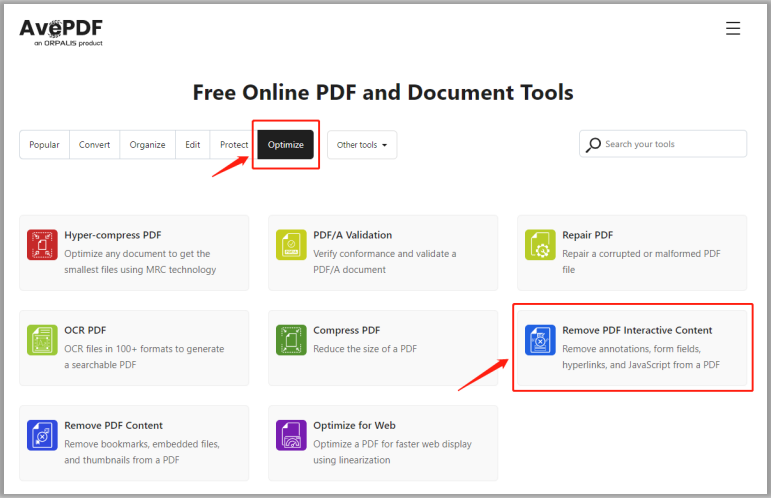
Task: Click the Repair PDF gear icon
Action: [540, 244]
